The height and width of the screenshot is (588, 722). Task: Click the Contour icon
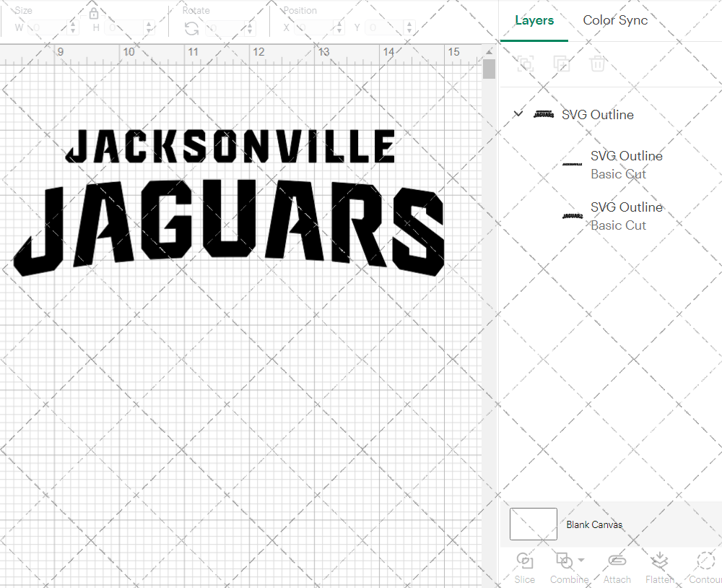coord(705,561)
